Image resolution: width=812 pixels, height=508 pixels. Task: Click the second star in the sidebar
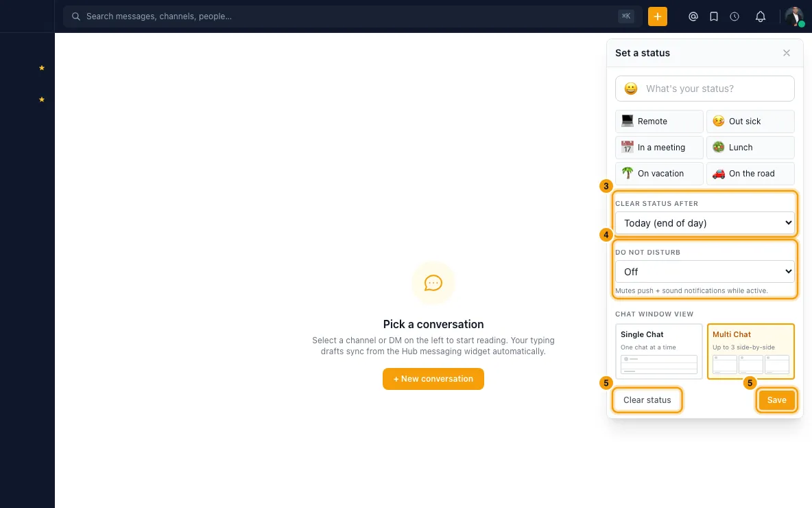tap(42, 100)
